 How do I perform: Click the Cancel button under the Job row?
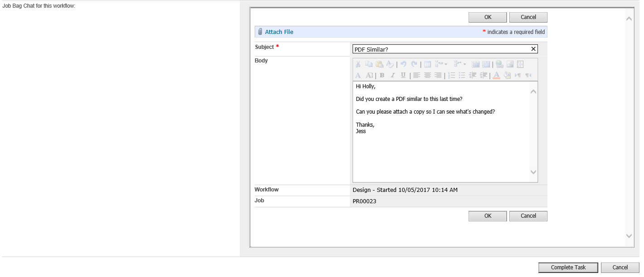click(x=528, y=216)
